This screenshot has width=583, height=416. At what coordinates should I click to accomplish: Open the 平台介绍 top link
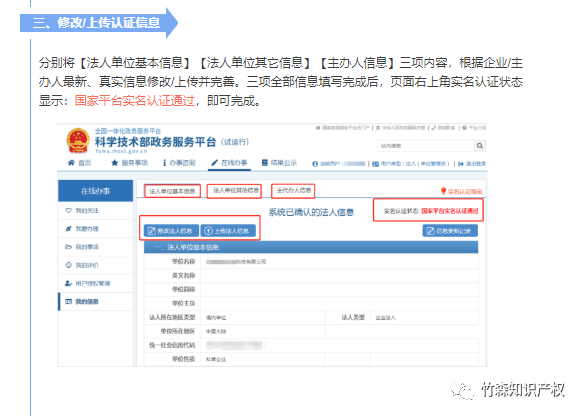click(x=474, y=128)
